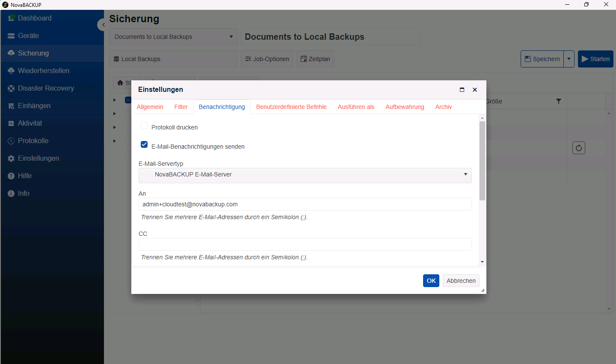Expand the topmost tree arrow left of the dialog
Screen dimensions: 616x364
click(x=115, y=100)
